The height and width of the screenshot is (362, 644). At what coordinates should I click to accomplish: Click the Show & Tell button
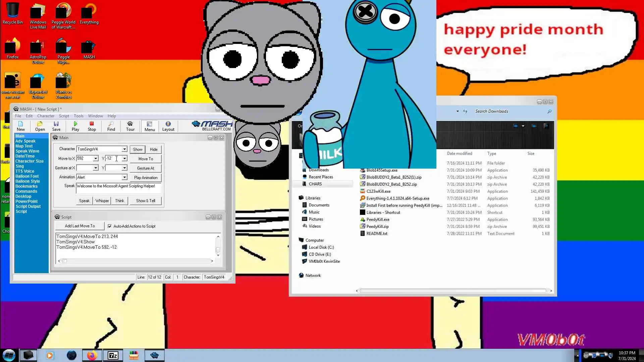[146, 201]
